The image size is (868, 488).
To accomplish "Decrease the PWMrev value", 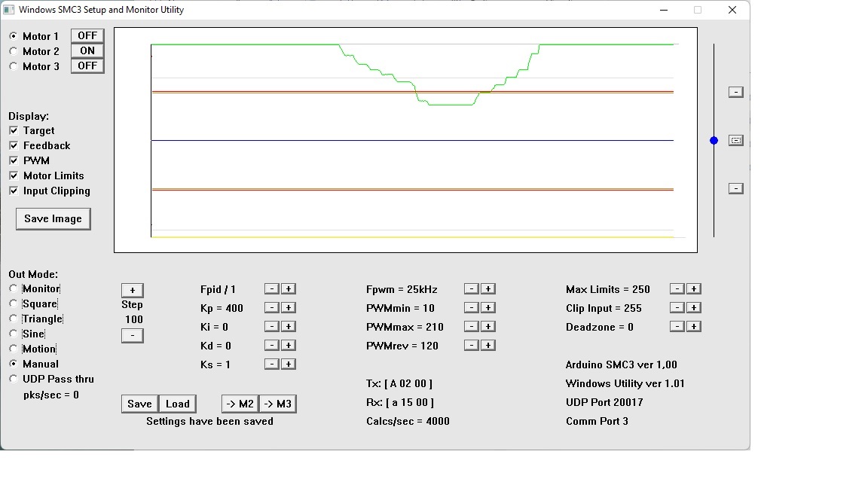I will [472, 345].
